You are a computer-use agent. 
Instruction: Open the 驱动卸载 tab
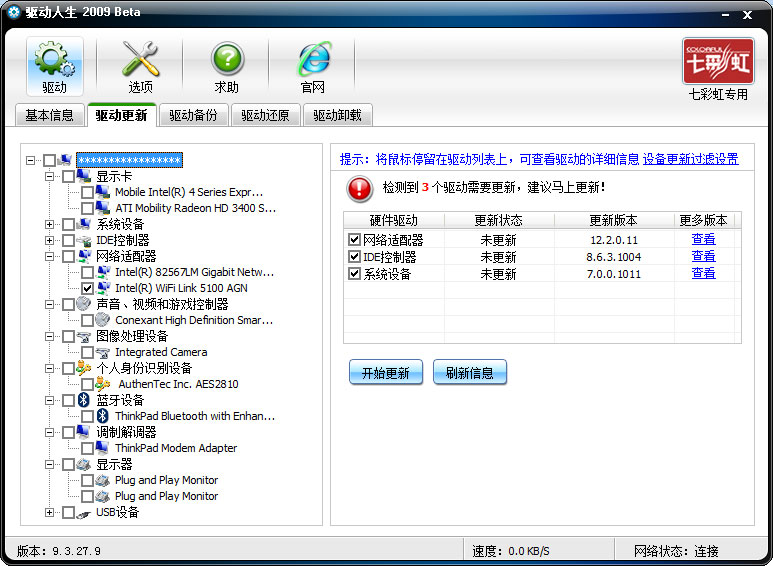pyautogui.click(x=337, y=115)
